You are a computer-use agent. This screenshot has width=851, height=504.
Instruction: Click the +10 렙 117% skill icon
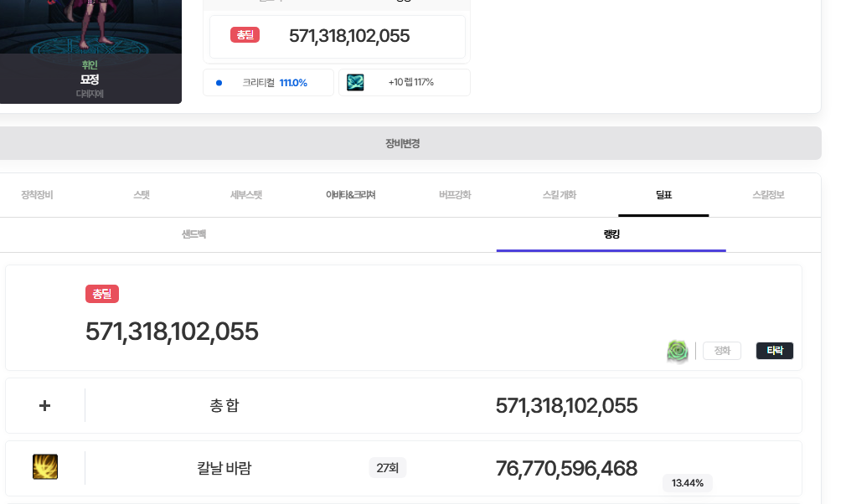pos(355,83)
